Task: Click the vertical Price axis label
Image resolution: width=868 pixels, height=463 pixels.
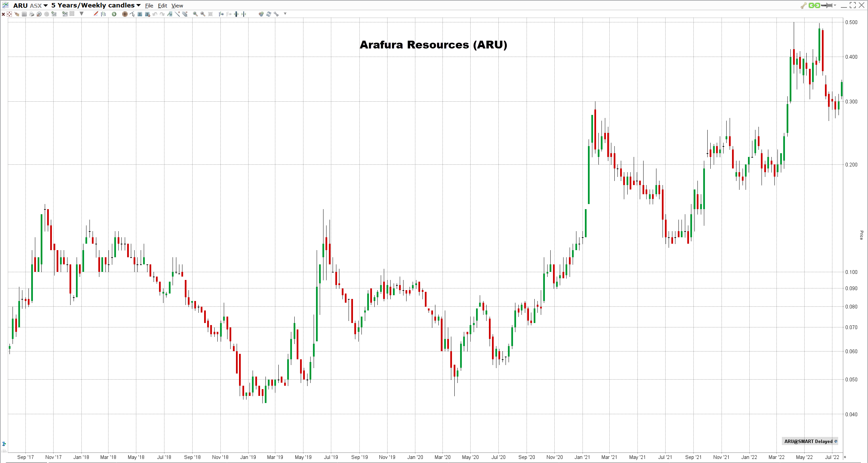Action: [861, 235]
